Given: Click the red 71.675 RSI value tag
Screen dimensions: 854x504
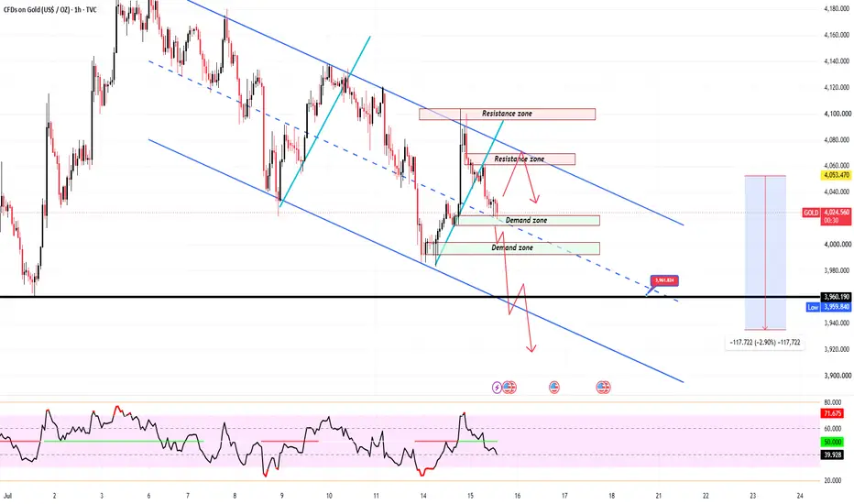Looking at the screenshot, I should point(833,413).
